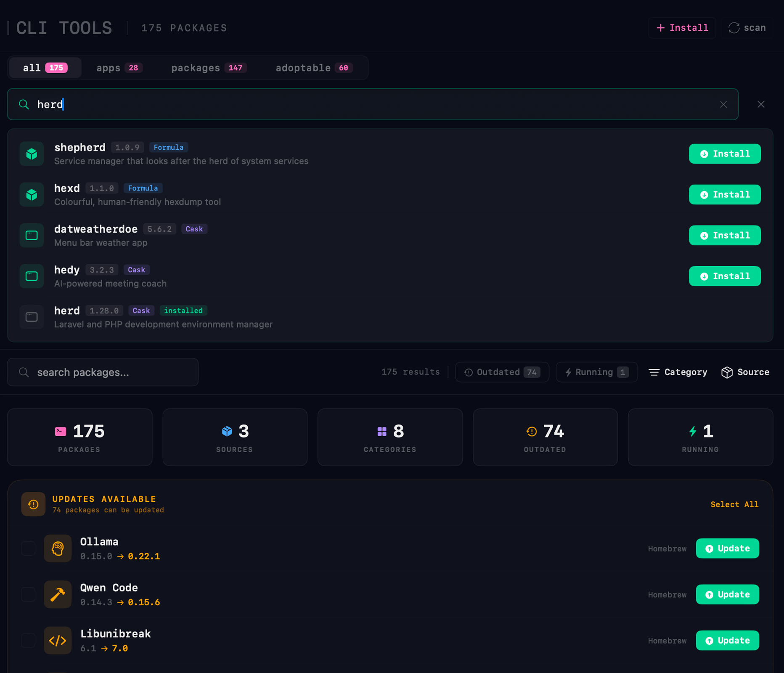The image size is (784, 673).
Task: Click the Formula tag on shepherd
Action: [x=169, y=147]
